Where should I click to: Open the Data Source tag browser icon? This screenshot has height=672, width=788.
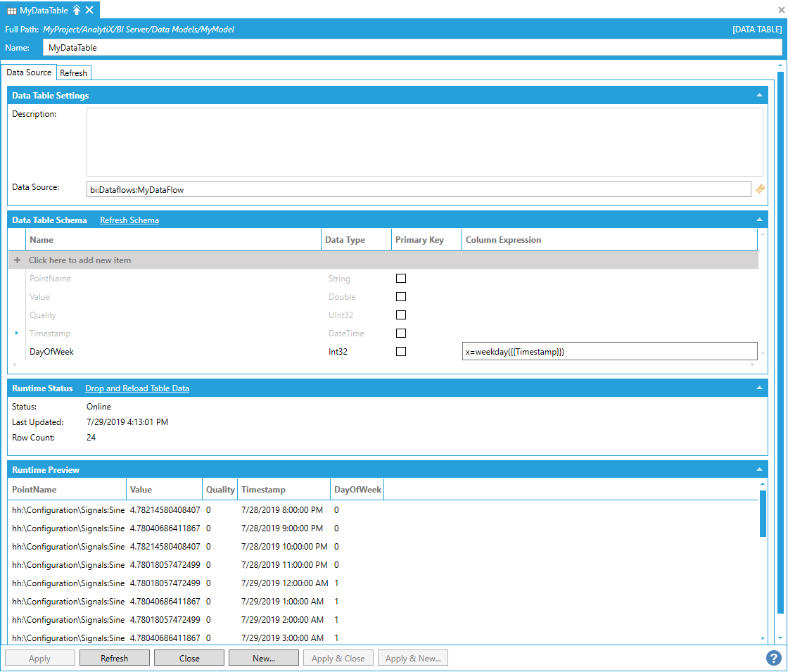(760, 189)
